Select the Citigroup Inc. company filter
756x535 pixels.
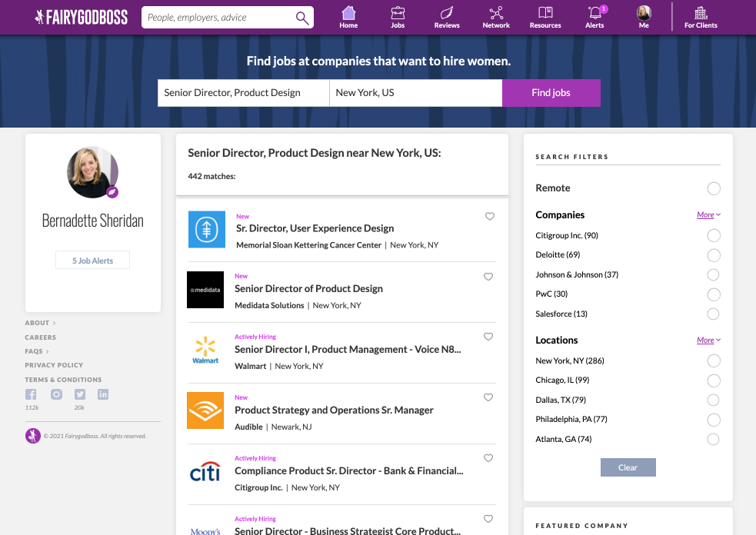click(x=714, y=235)
